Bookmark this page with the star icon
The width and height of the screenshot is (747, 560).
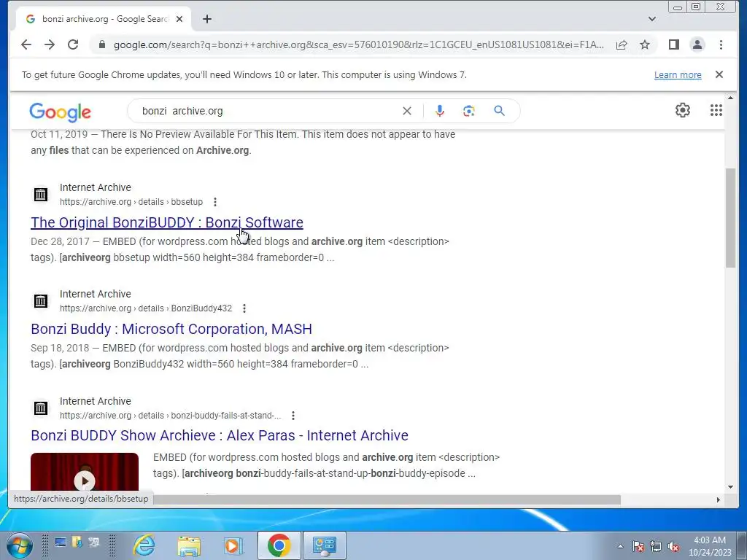645,44
